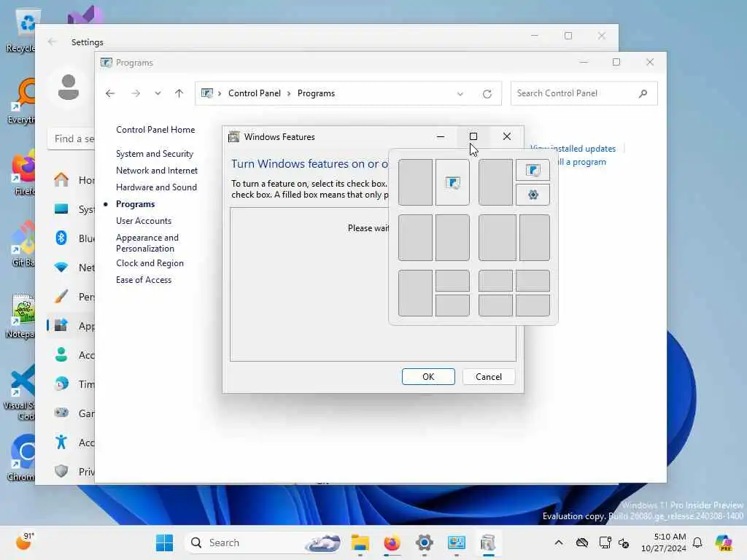Image resolution: width=747 pixels, height=560 pixels.
Task: Open notifications bell in system tray
Action: coord(697,542)
